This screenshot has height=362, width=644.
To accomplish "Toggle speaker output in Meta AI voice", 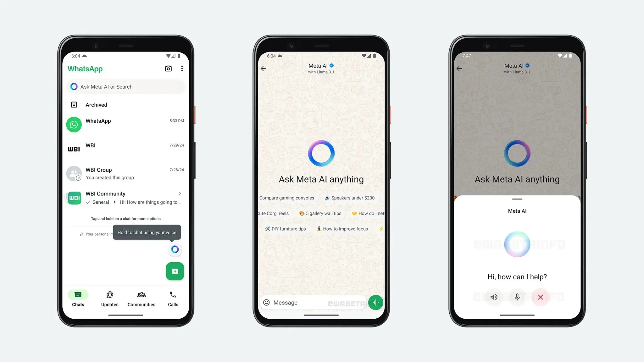I will [494, 297].
